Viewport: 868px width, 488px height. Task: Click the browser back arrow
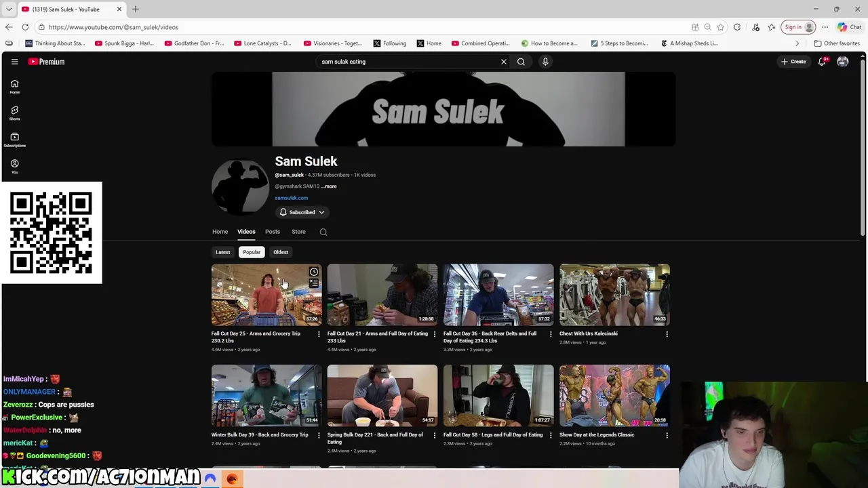(x=9, y=27)
